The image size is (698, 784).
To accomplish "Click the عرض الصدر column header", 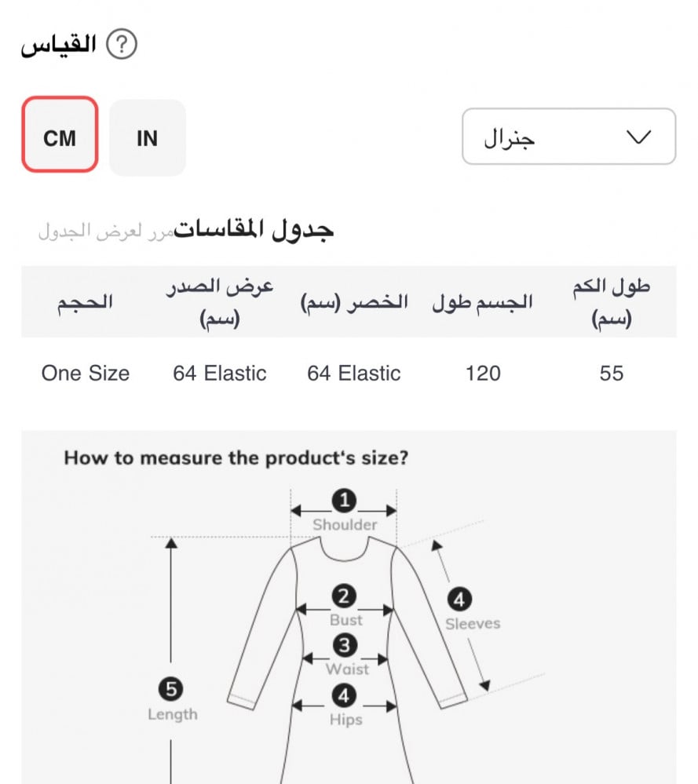I will (x=220, y=303).
